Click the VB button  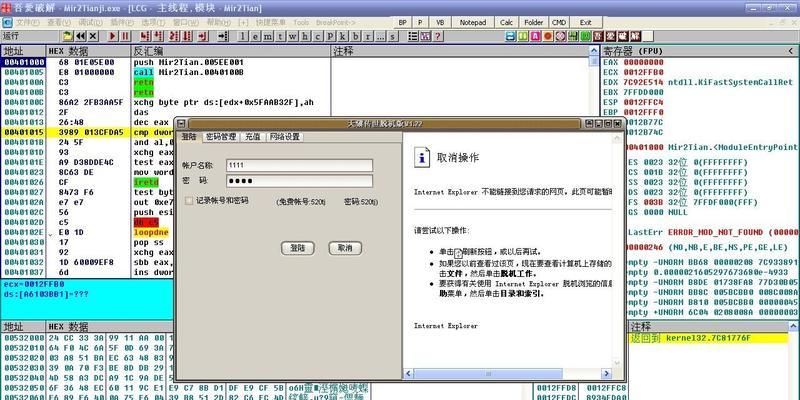(x=440, y=22)
